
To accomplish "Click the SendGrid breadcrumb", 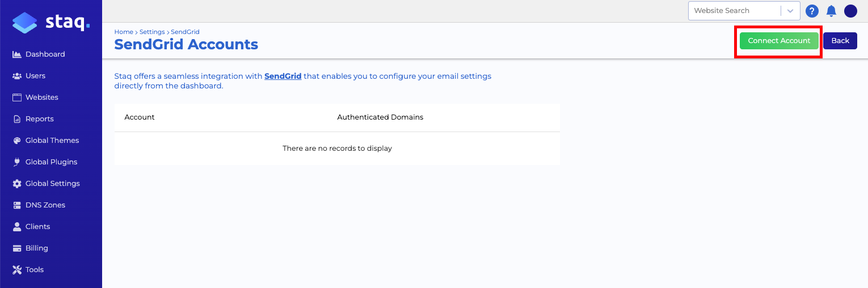I will point(185,32).
